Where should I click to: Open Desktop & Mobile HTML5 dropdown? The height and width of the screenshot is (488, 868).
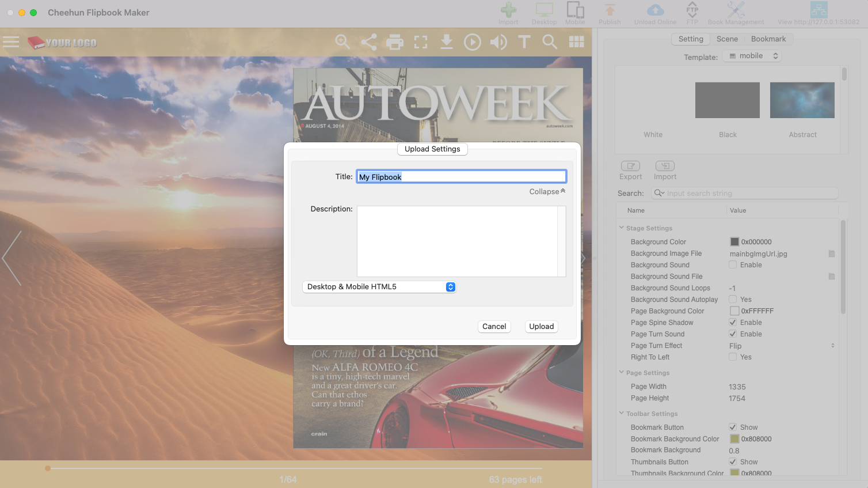coord(379,287)
